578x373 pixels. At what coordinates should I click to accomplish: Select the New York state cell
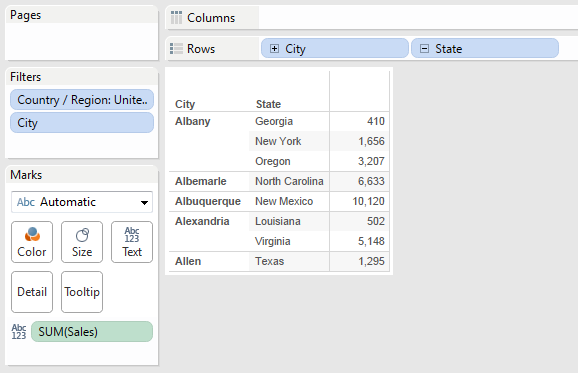pyautogui.click(x=278, y=141)
